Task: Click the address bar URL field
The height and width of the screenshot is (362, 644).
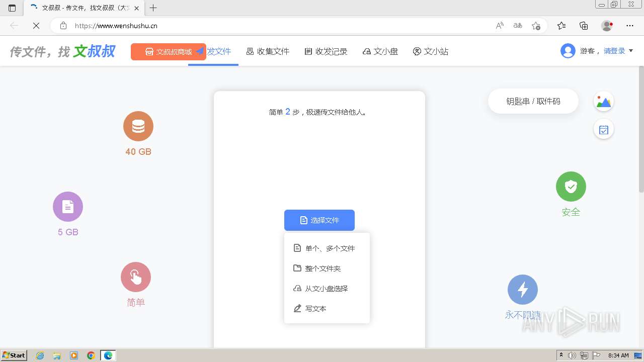Action: (282, 26)
